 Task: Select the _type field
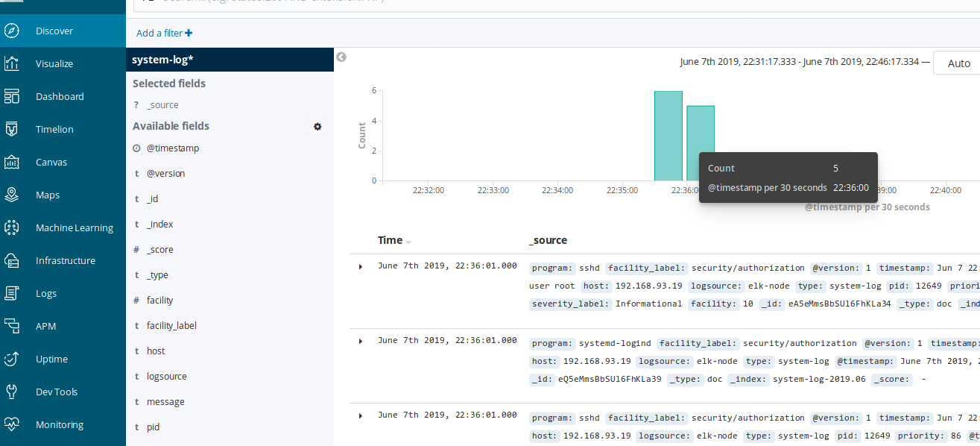click(x=157, y=275)
